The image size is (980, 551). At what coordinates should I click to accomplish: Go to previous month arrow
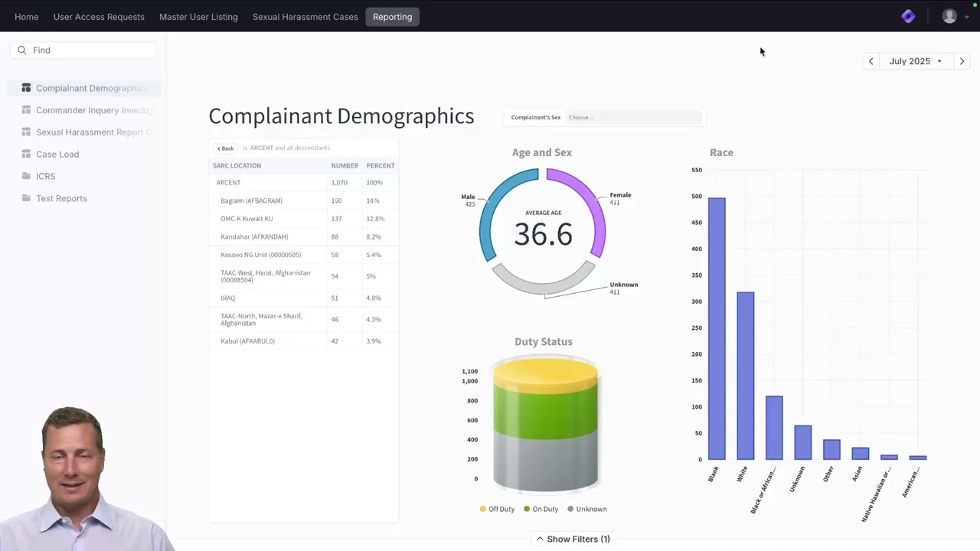[x=871, y=61]
